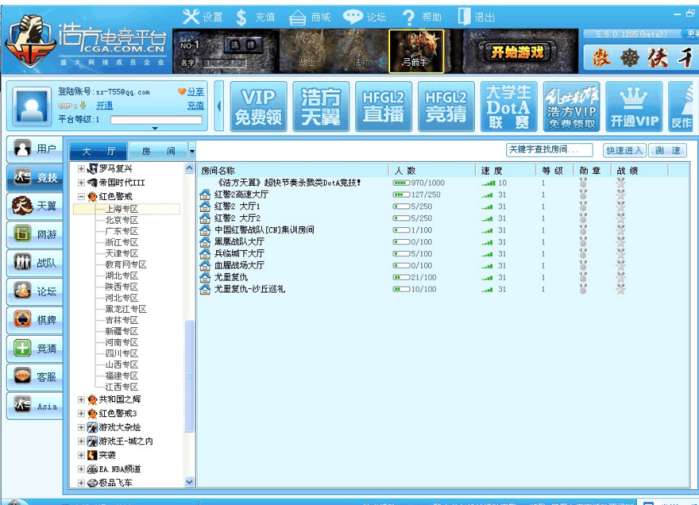This screenshot has height=505, width=699.
Task: Open the 天翼 sidebar section
Action: 35,206
